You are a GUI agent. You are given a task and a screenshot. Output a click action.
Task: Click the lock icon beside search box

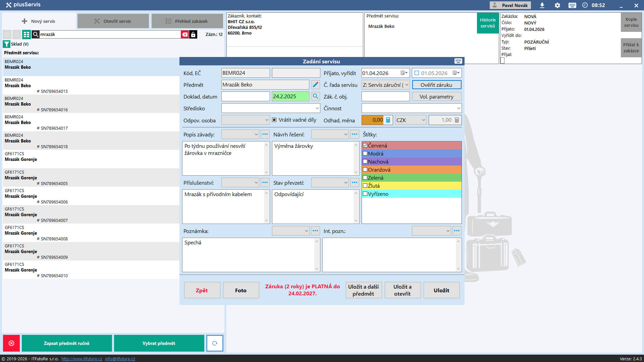[193, 35]
